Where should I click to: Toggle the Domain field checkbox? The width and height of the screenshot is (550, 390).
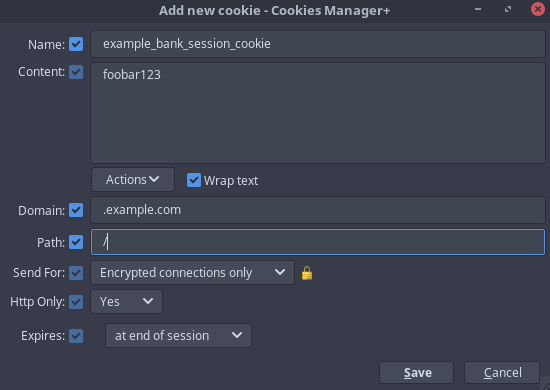tap(76, 210)
